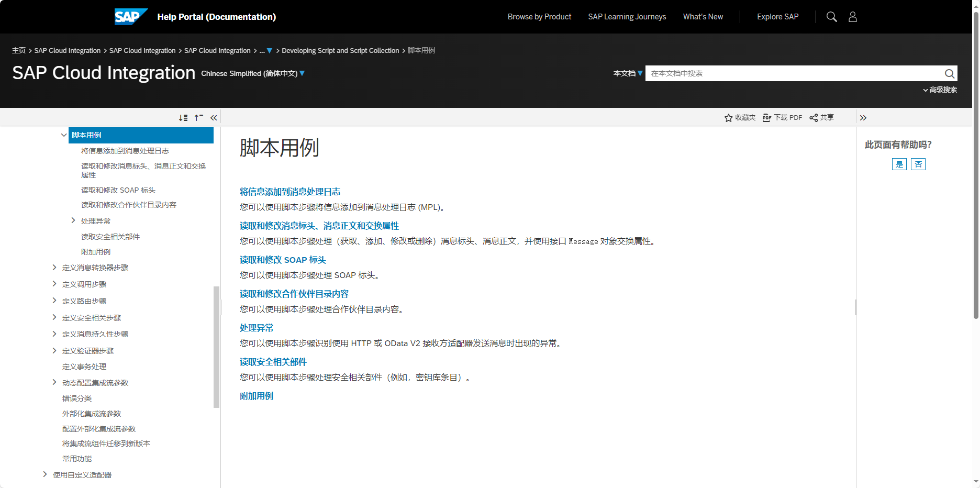
Task: Share this page
Action: point(822,118)
